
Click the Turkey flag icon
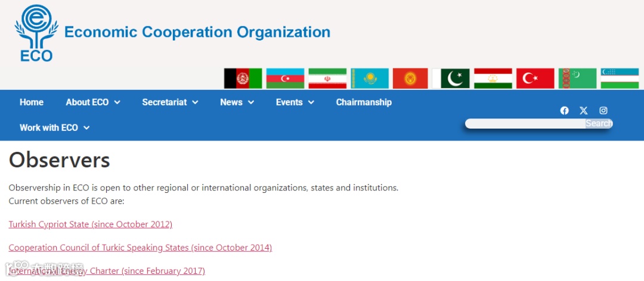pos(535,79)
